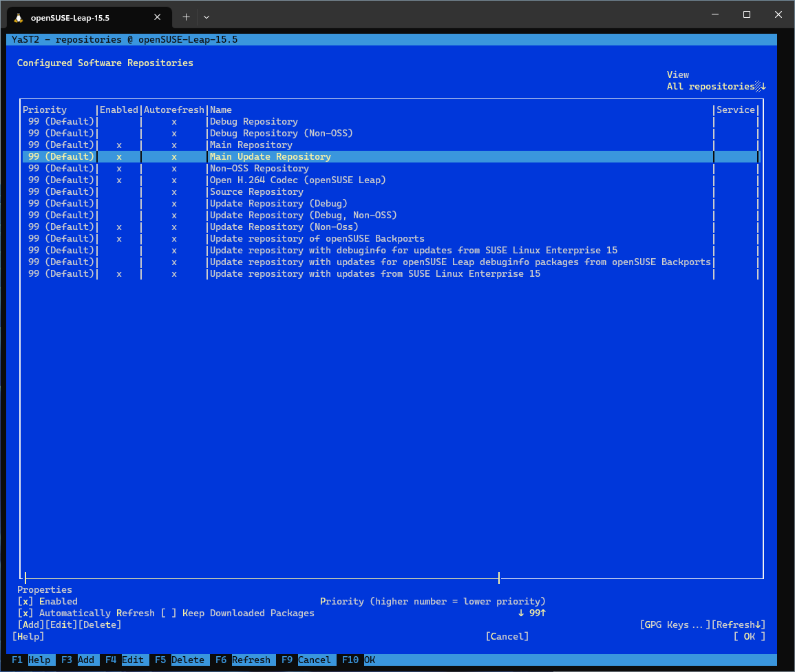
Task: Click the [ OK ] button
Action: point(750,636)
